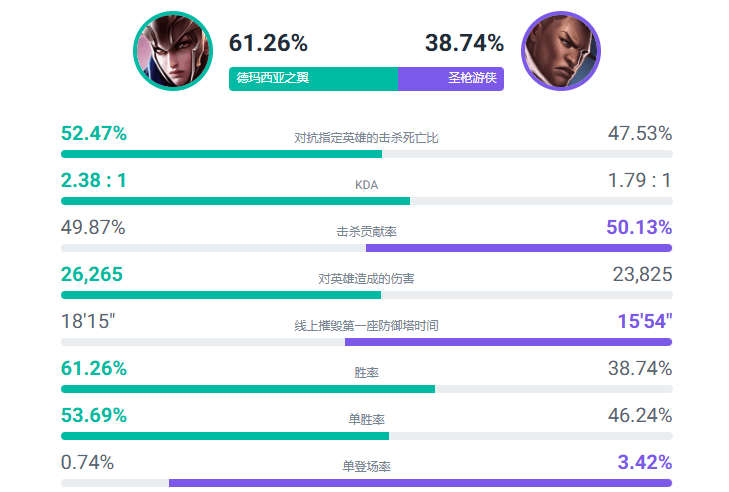Click the 38.74% header win rate
This screenshot has height=492, width=729.
[464, 44]
